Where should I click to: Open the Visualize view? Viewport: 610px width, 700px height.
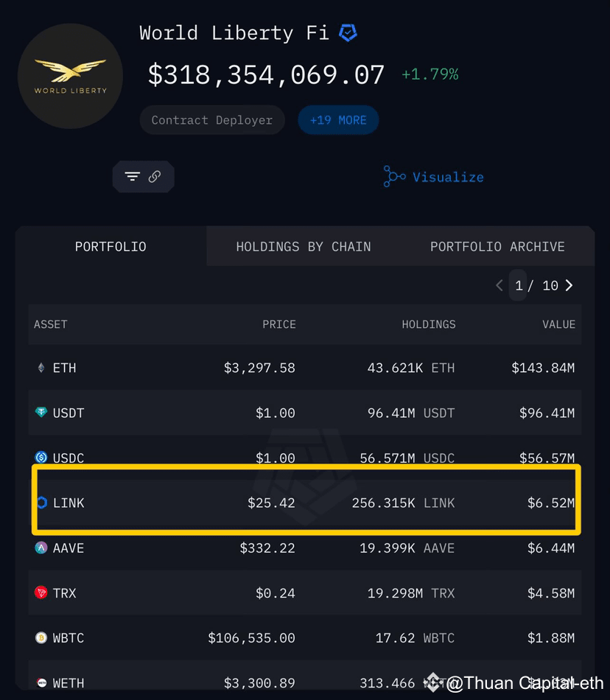point(447,177)
